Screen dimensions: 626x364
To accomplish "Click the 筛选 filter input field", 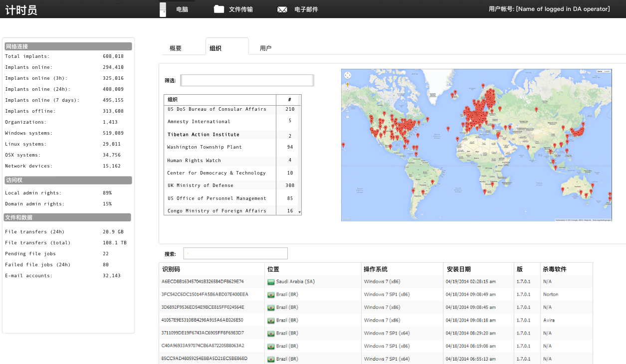I will pyautogui.click(x=247, y=80).
